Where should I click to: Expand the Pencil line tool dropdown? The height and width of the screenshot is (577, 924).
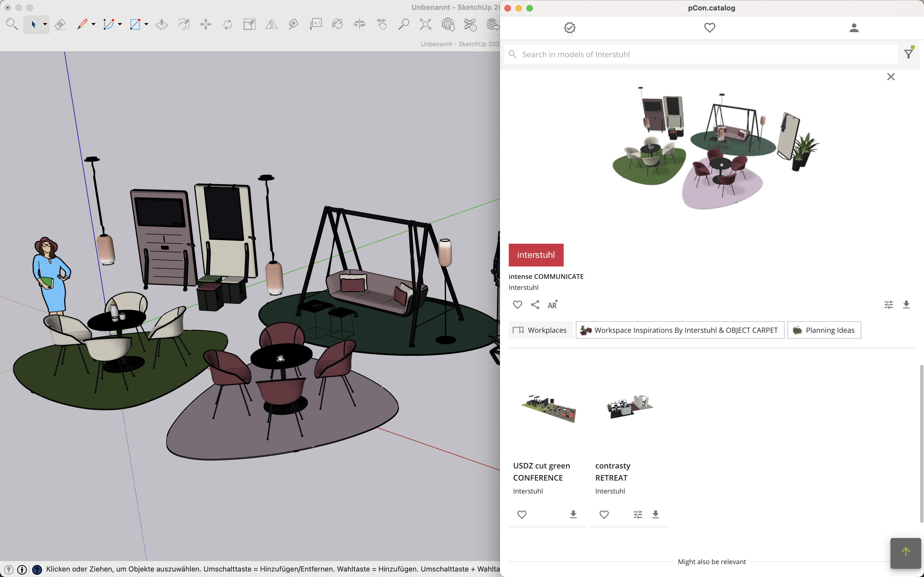tap(94, 24)
